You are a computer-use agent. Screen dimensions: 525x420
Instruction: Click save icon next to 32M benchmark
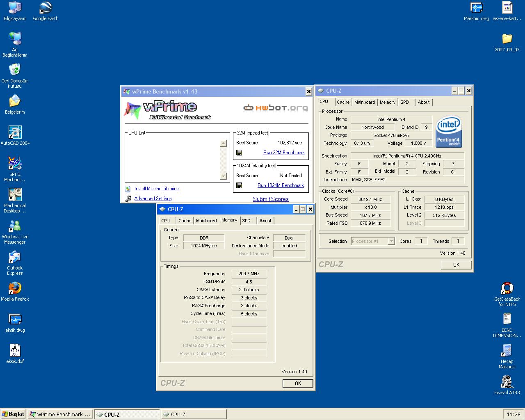[239, 153]
